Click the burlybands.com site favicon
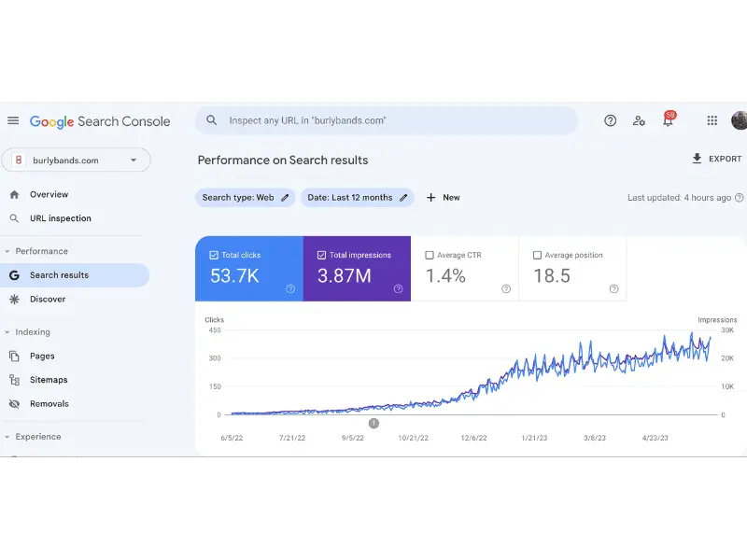Viewport: 747px width, 560px height. click(19, 160)
